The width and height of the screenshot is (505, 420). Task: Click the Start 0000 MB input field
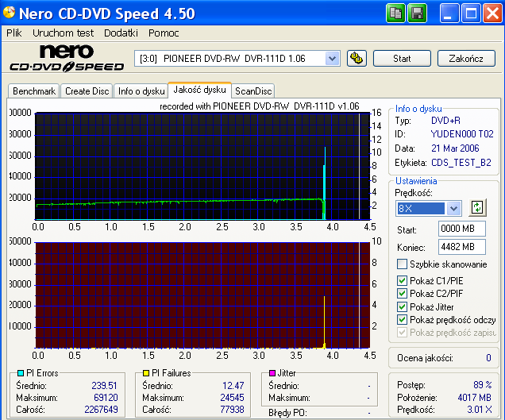[x=462, y=229]
